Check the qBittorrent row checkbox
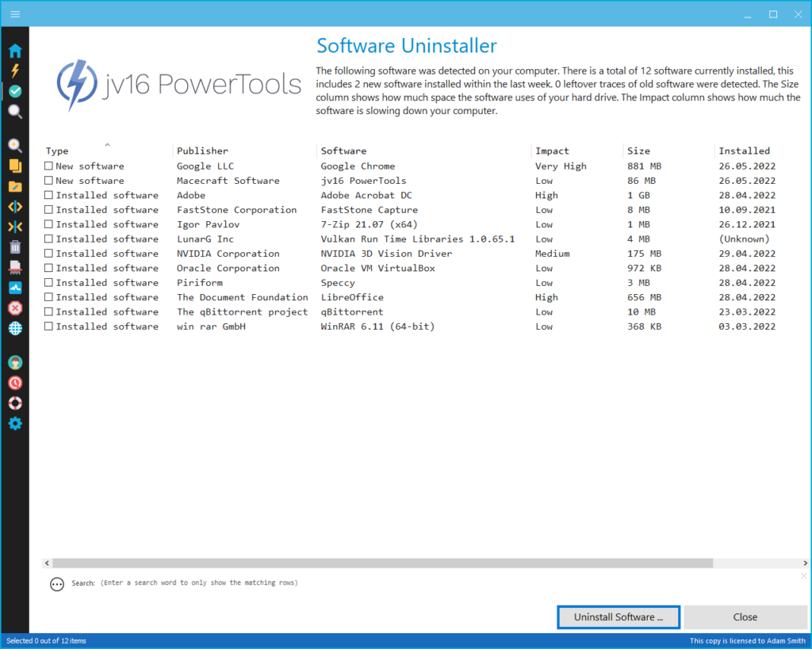 pyautogui.click(x=48, y=311)
